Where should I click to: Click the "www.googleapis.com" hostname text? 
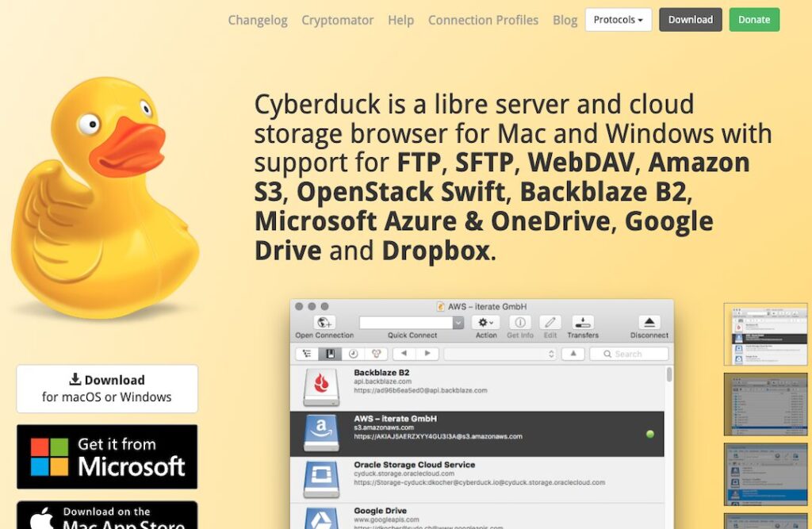coord(386,519)
